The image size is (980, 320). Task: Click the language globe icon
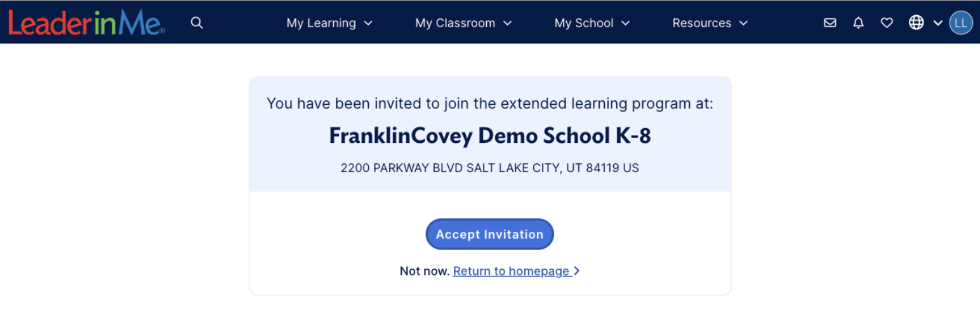[916, 23]
